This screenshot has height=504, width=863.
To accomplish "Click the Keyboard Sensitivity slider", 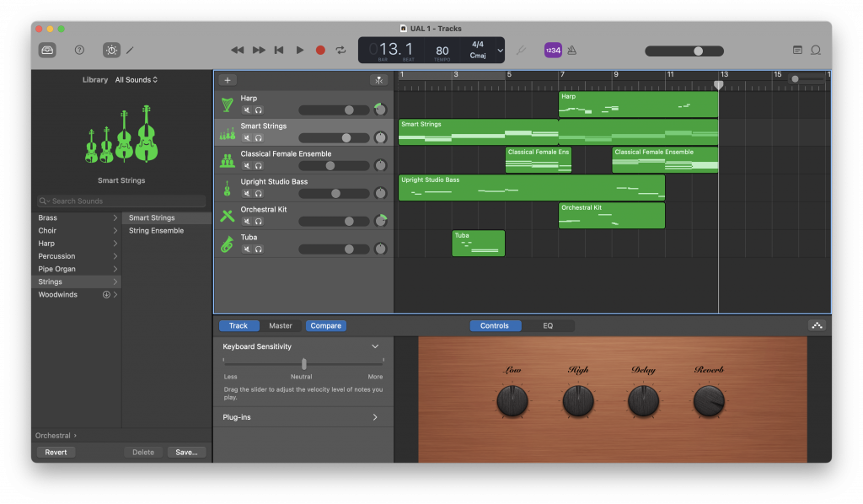I will pos(303,364).
